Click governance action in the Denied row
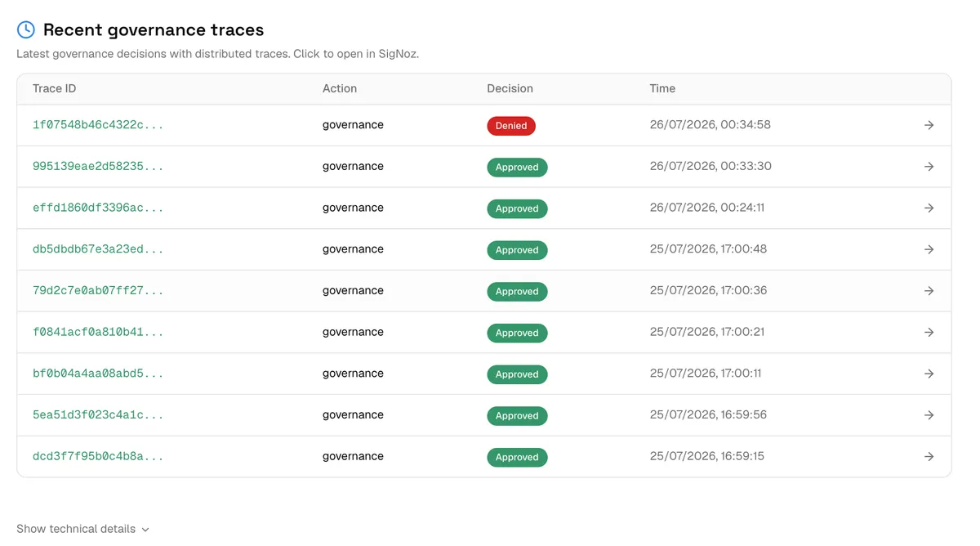Viewport: 980px width, 546px height. (353, 125)
